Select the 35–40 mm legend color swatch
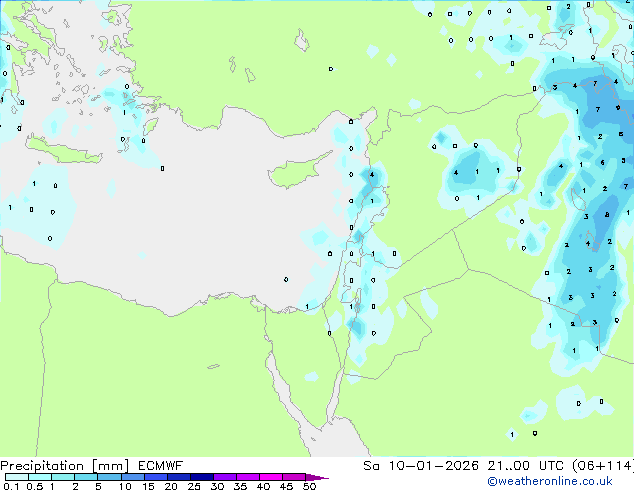 click(247, 477)
